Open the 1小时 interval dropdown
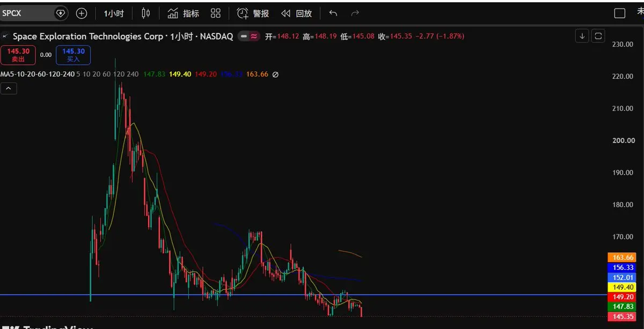The height and width of the screenshot is (329, 644). click(x=113, y=13)
